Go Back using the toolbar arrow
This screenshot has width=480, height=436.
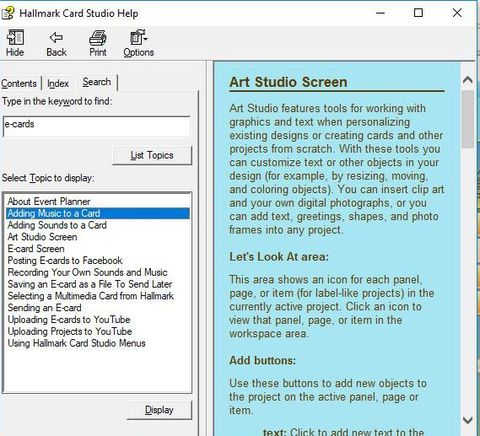[56, 43]
